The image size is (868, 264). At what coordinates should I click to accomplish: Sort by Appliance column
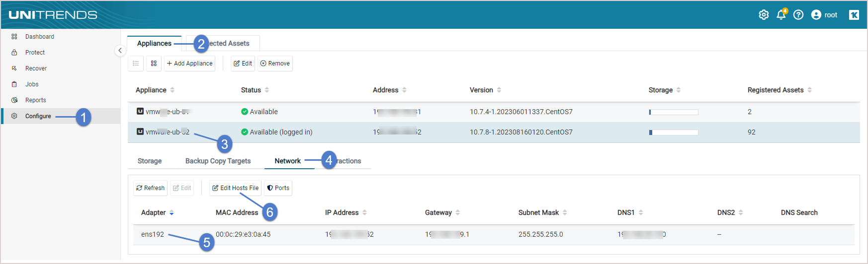[x=155, y=90]
